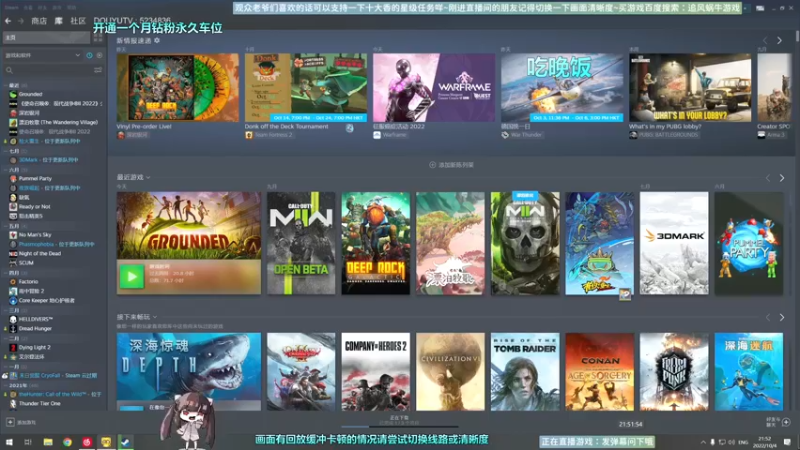
Task: Open the 社区 community tab
Action: (78, 21)
